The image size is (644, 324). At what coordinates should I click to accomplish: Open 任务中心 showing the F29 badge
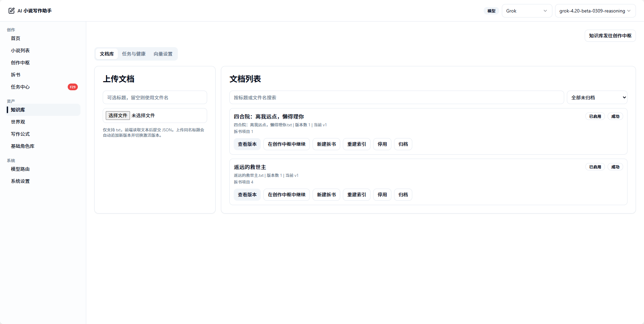click(x=20, y=87)
